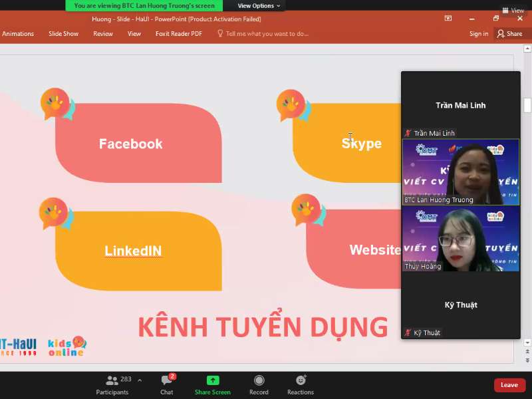Select the Review ribbon tab
Viewport: 532px width, 399px height.
[x=102, y=34]
